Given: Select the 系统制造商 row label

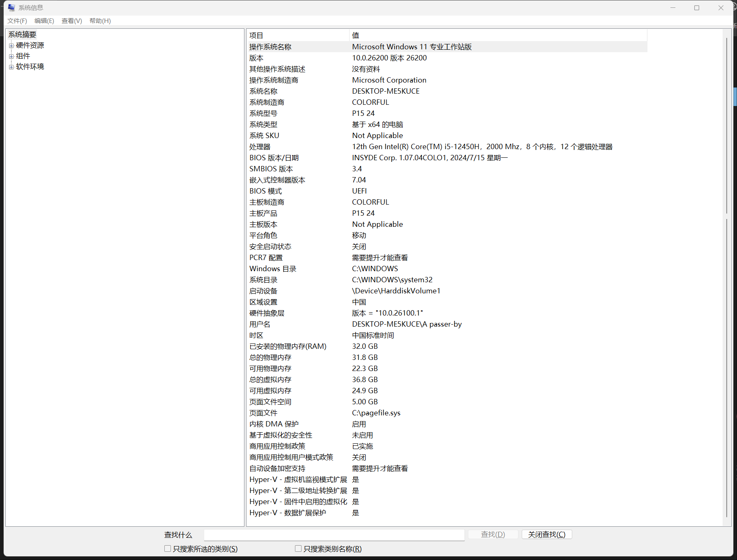Looking at the screenshot, I should [x=267, y=102].
